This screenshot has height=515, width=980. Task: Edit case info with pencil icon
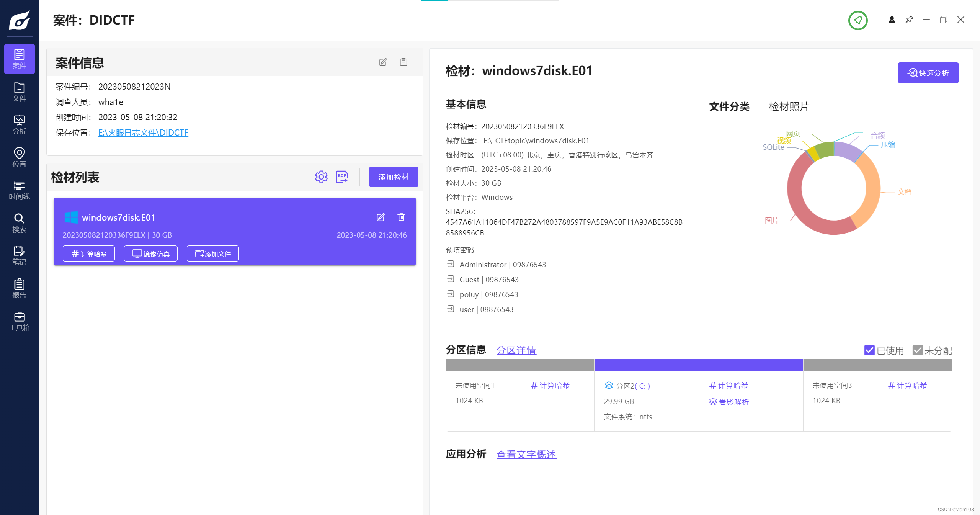(x=383, y=62)
